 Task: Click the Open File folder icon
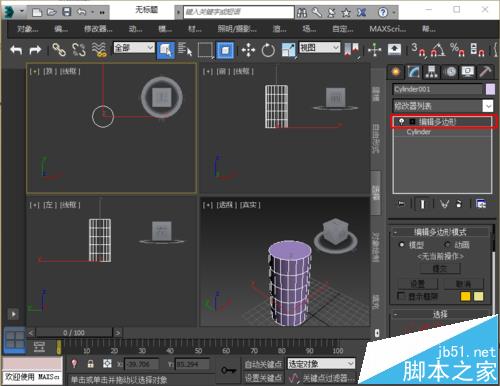coord(52,12)
